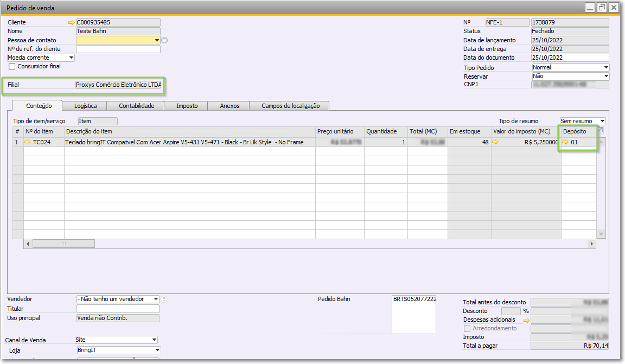
Task: Click the Nome field Teste Bahn
Action: (118, 31)
